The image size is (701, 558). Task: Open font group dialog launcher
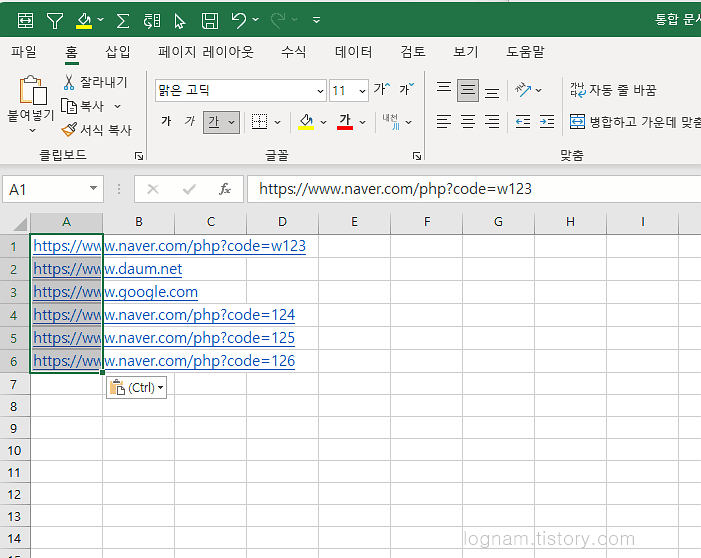[417, 156]
